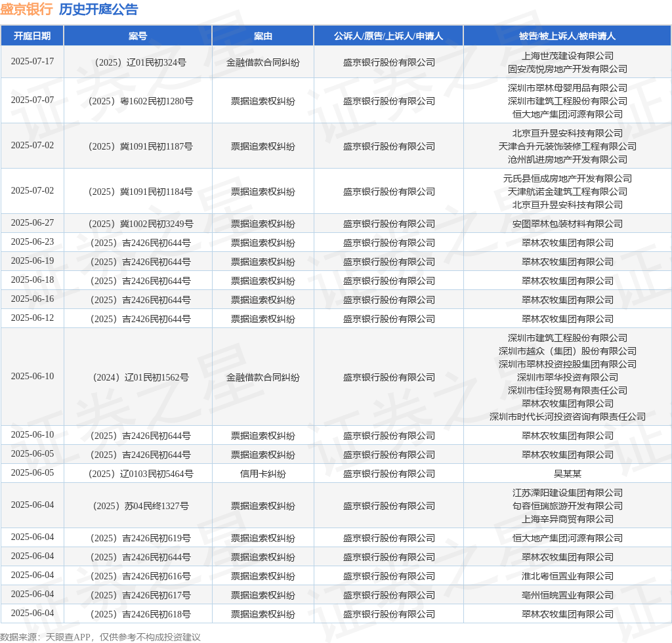672x643 pixels.
Task: Click 金融借款合同纠纷 in the 辽01民初1562号 row
Action: [262, 377]
